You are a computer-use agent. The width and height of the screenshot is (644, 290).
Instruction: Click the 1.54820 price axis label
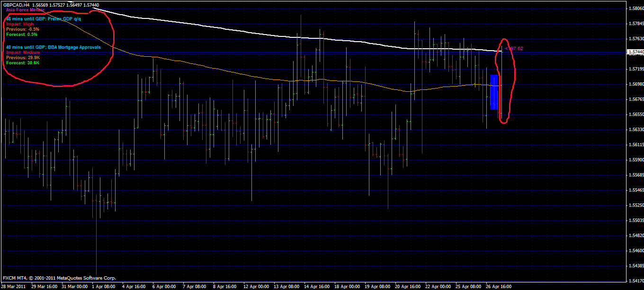635,235
